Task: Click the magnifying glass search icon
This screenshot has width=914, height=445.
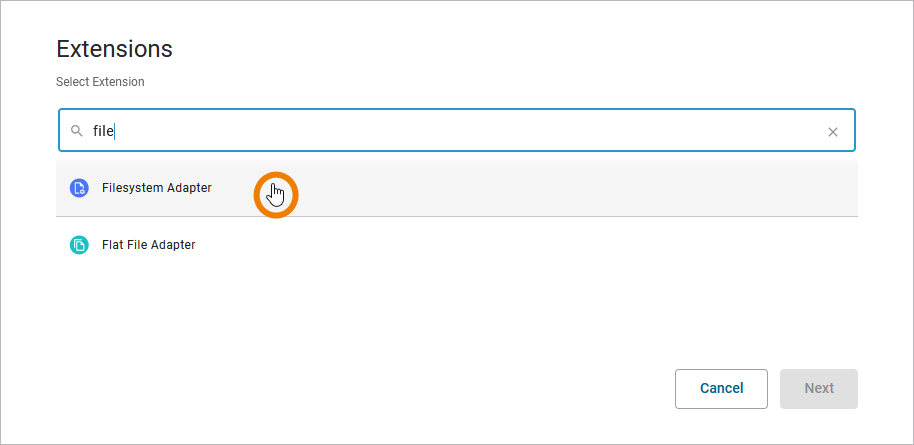Action: pyautogui.click(x=76, y=131)
